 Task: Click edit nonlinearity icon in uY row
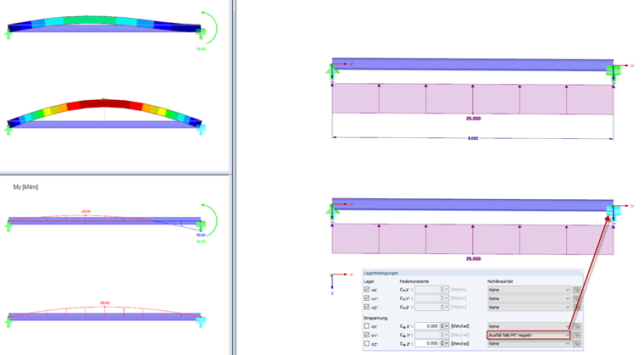pyautogui.click(x=577, y=299)
